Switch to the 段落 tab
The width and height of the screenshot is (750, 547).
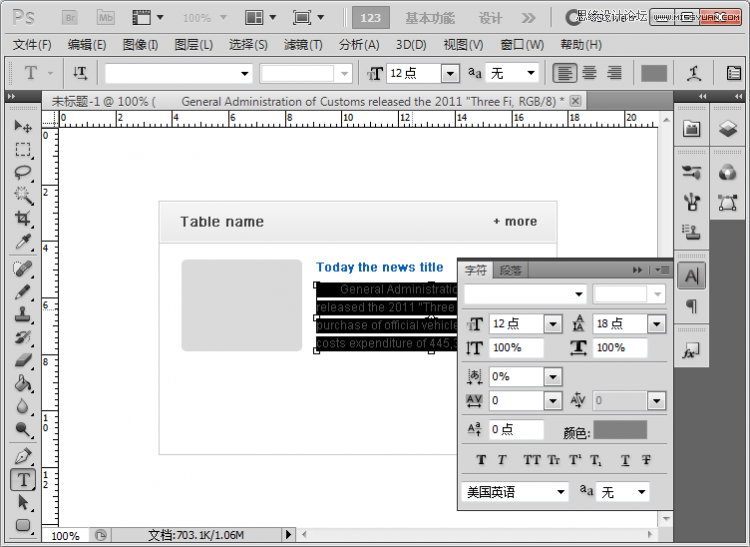coord(510,270)
